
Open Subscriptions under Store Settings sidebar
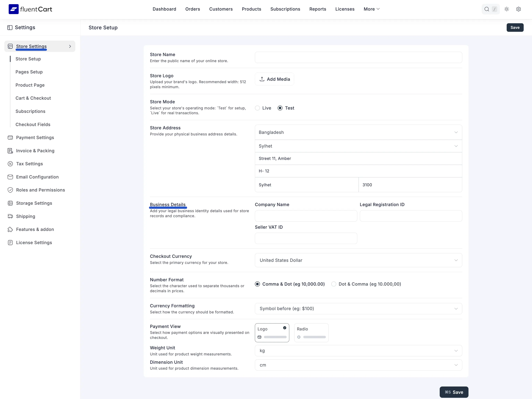coord(31,111)
